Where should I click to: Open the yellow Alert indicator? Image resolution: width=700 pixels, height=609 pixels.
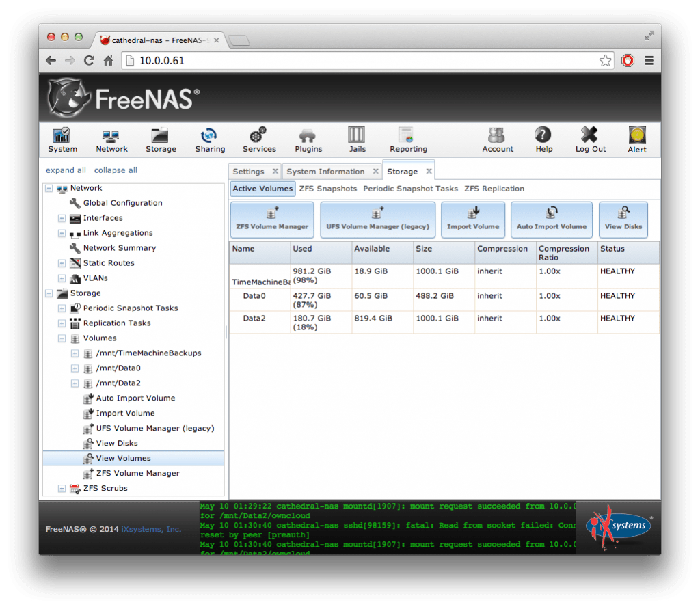(x=637, y=139)
